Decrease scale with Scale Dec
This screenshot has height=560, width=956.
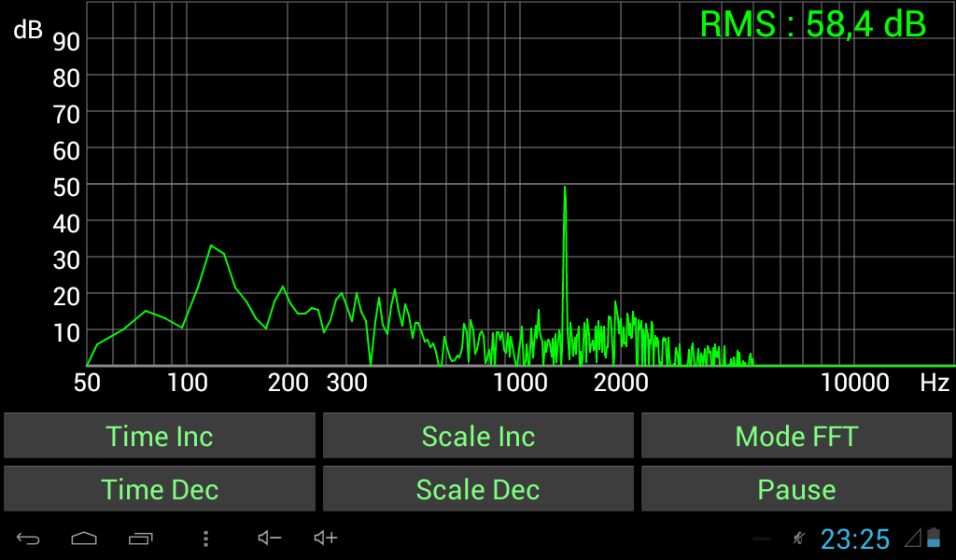pyautogui.click(x=478, y=489)
